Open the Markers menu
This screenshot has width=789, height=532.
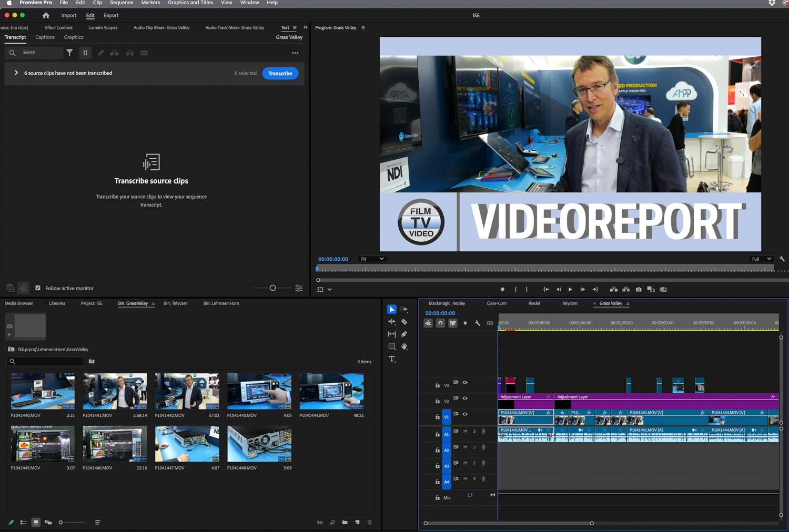coord(150,3)
